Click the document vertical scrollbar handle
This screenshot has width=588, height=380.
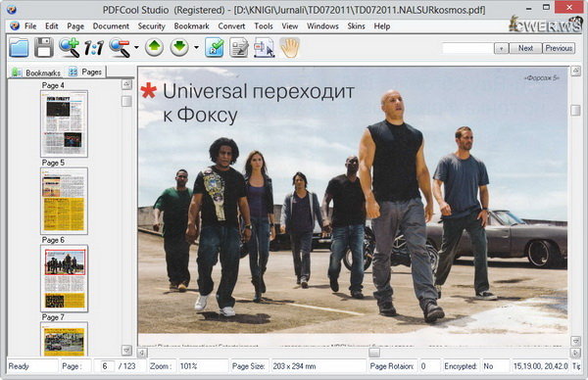tap(575, 110)
